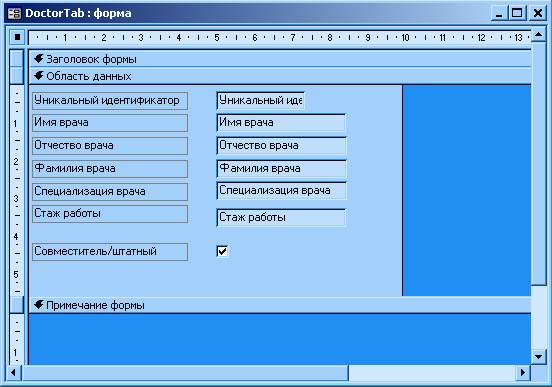
Task: Minimize the DoctorTab form window
Action: (x=499, y=13)
